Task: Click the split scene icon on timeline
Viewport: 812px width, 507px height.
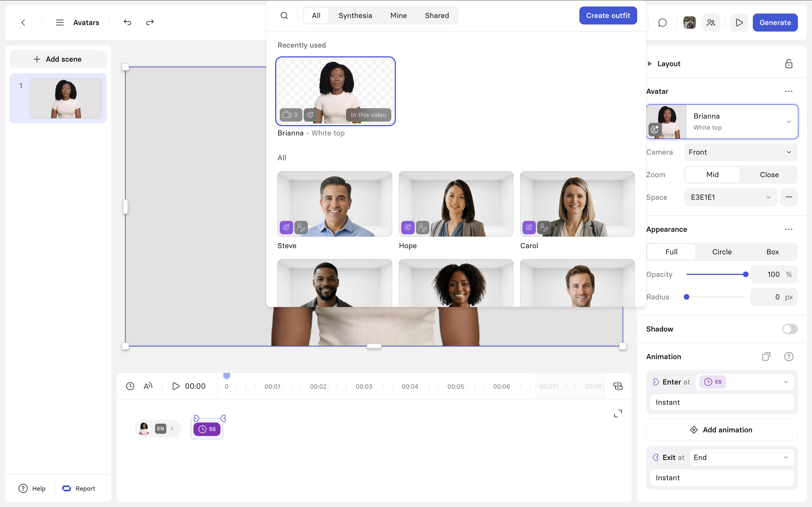Action: point(618,386)
